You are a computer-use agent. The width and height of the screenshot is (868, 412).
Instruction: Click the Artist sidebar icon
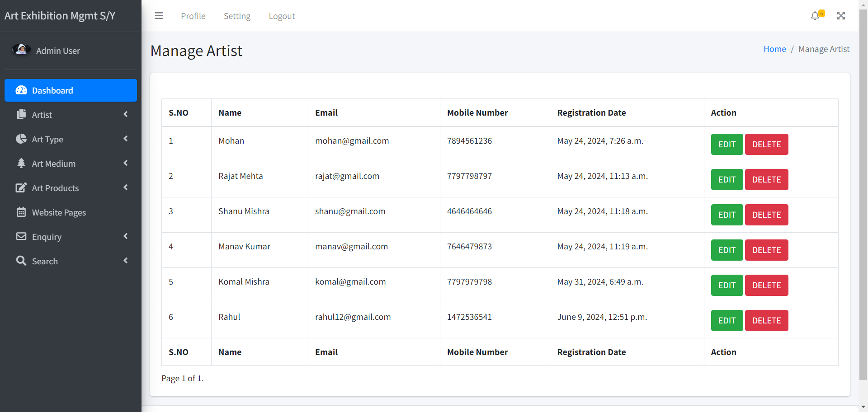21,115
